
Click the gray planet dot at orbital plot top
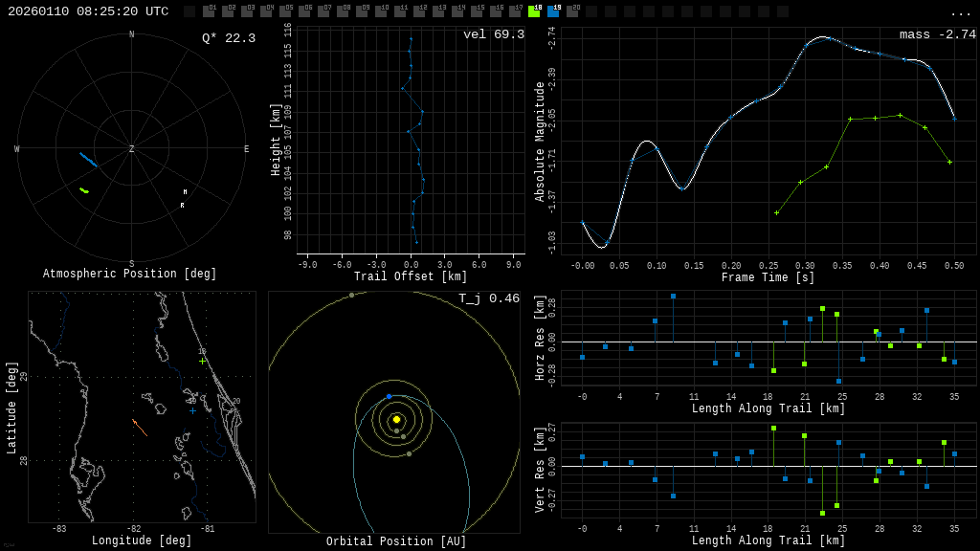pyautogui.click(x=351, y=295)
